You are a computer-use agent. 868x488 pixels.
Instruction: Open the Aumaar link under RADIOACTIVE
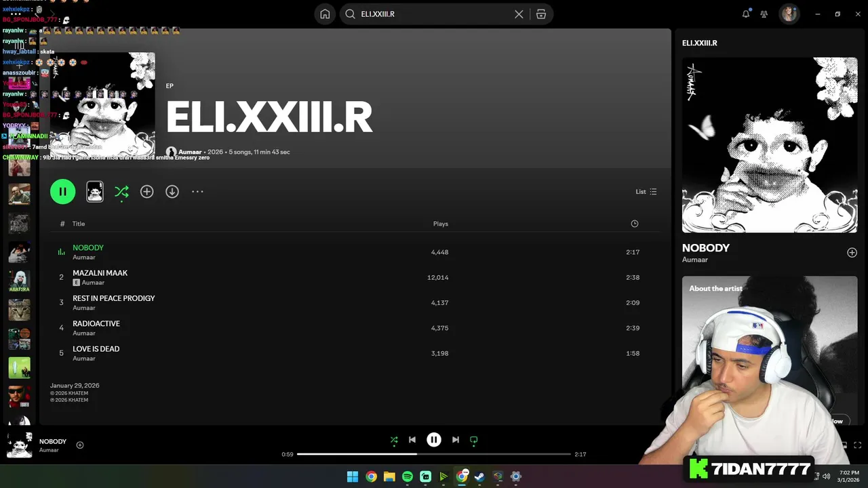pos(84,333)
